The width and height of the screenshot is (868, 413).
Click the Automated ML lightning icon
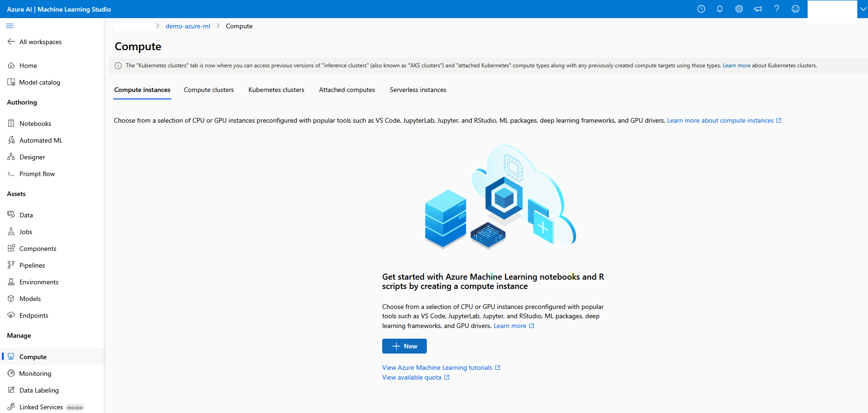pyautogui.click(x=11, y=140)
